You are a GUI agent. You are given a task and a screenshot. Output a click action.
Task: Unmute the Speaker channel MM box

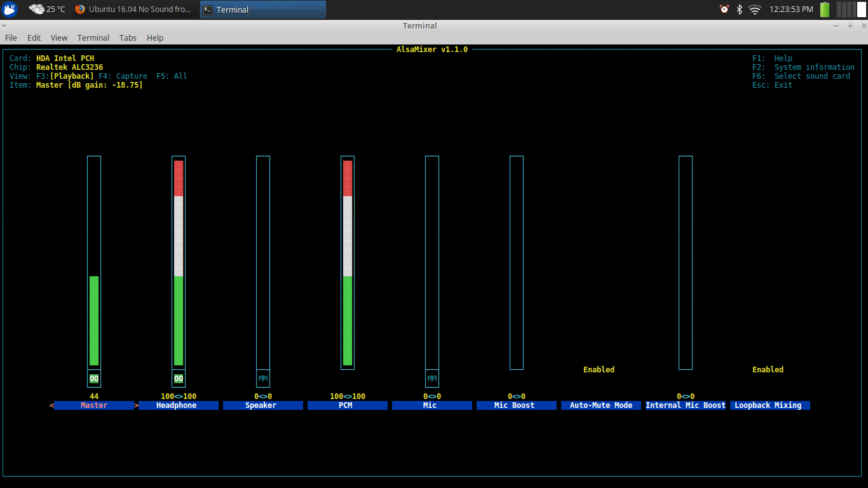(x=263, y=378)
